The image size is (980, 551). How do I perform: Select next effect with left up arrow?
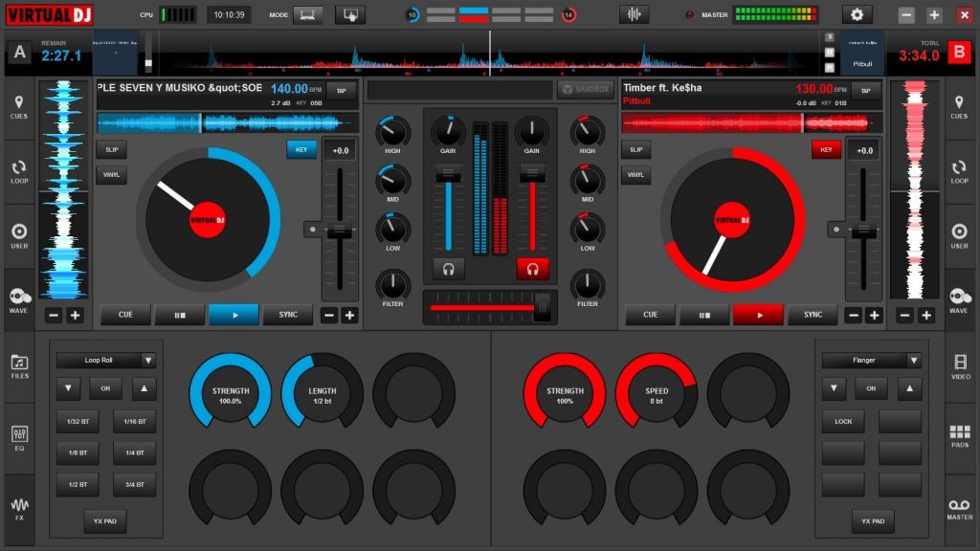[x=144, y=388]
